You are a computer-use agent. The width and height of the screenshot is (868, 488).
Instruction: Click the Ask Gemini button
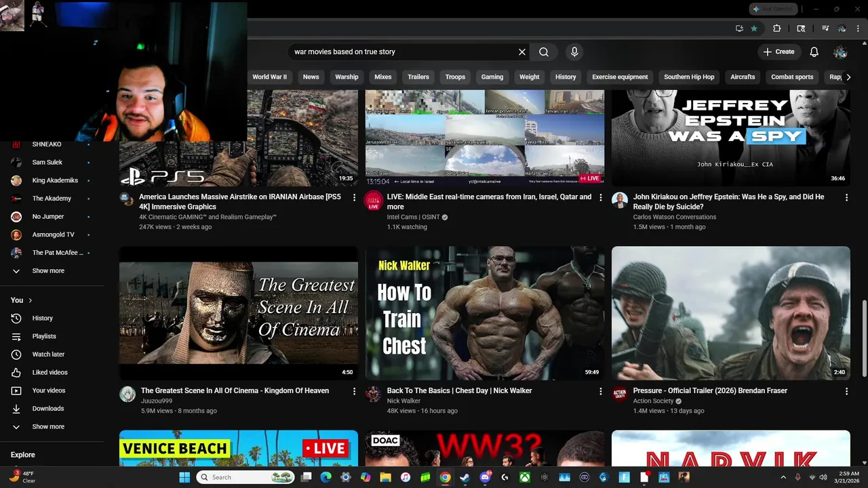pyautogui.click(x=773, y=9)
